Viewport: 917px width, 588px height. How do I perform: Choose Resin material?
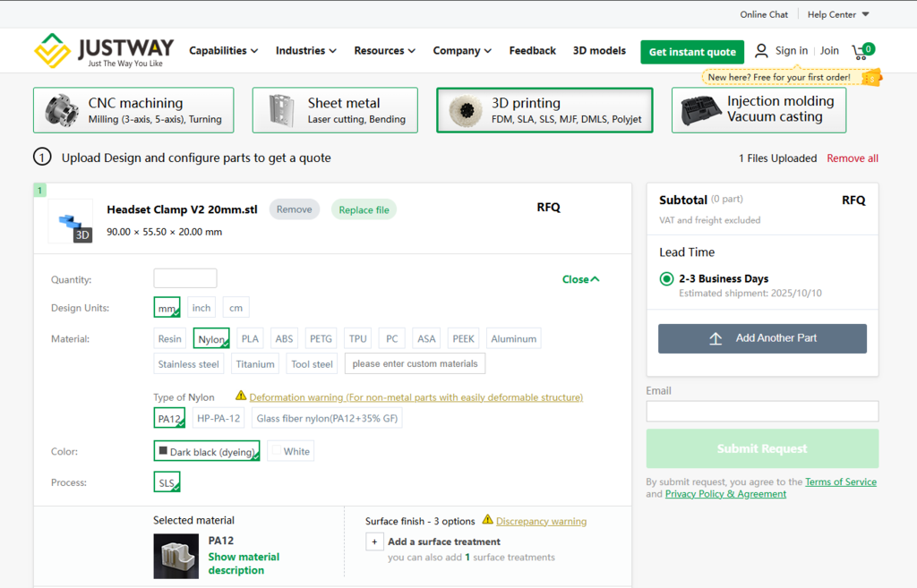point(169,338)
